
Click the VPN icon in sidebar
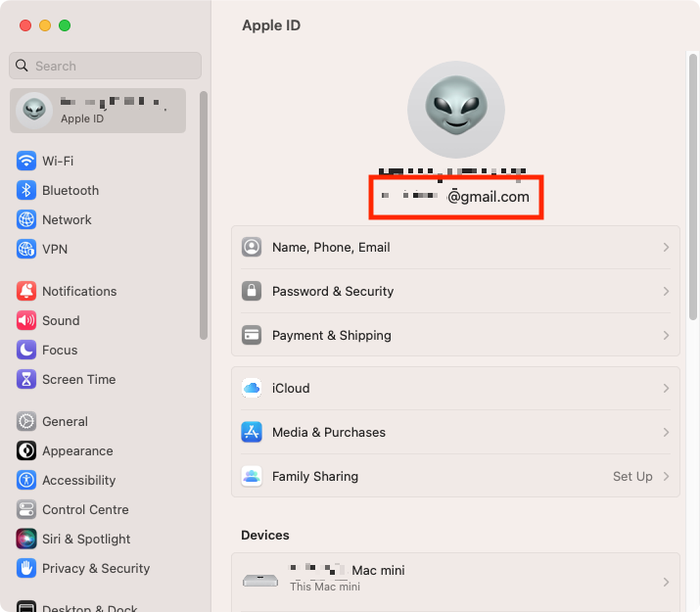click(26, 249)
